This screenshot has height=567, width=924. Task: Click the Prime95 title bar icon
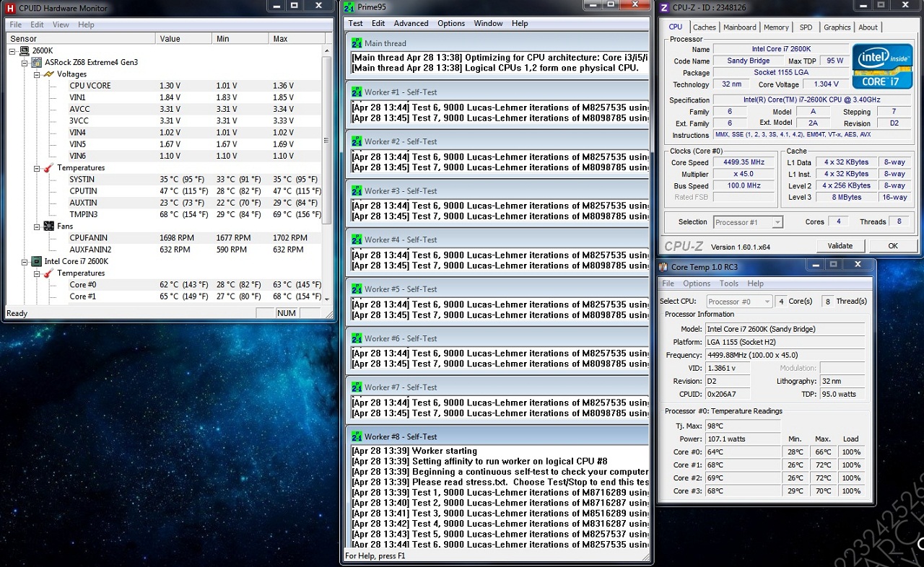(349, 7)
